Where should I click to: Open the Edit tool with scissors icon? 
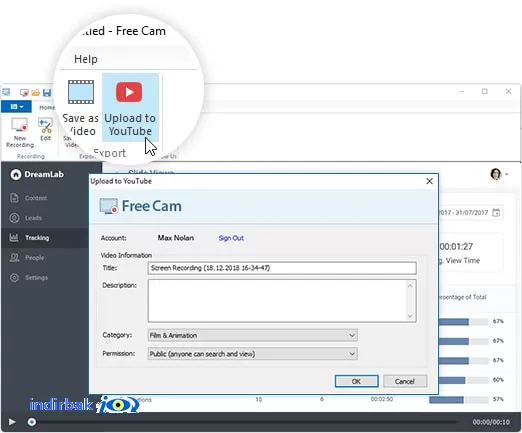tap(46, 129)
